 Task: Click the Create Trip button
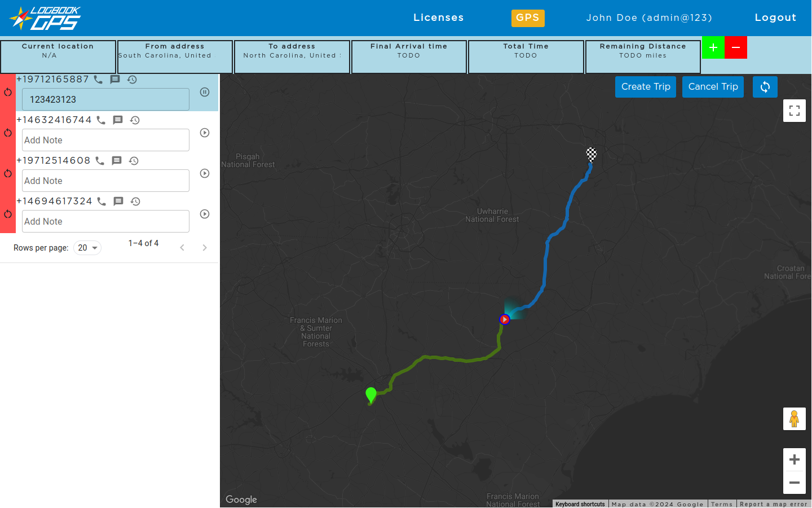point(645,87)
